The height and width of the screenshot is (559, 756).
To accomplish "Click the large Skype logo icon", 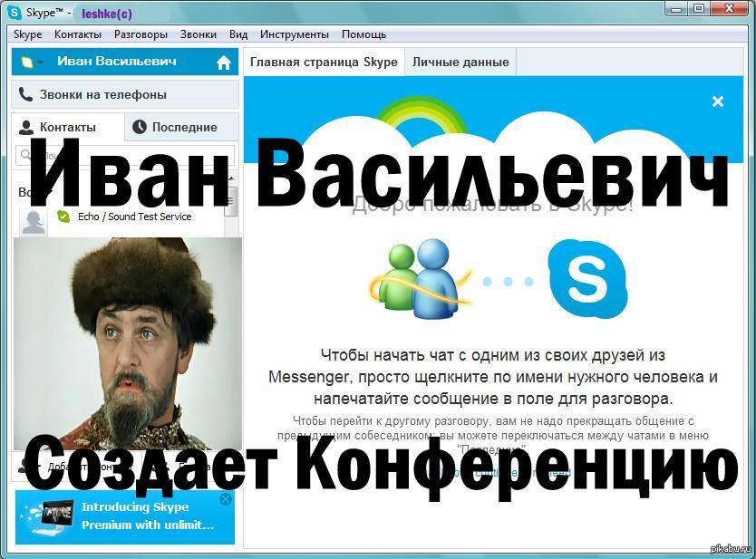I will pos(587,279).
